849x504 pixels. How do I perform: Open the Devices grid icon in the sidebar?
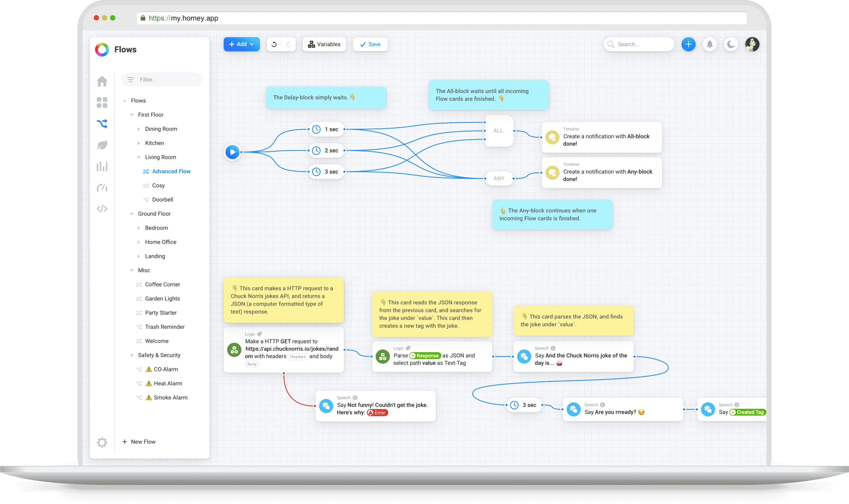102,102
